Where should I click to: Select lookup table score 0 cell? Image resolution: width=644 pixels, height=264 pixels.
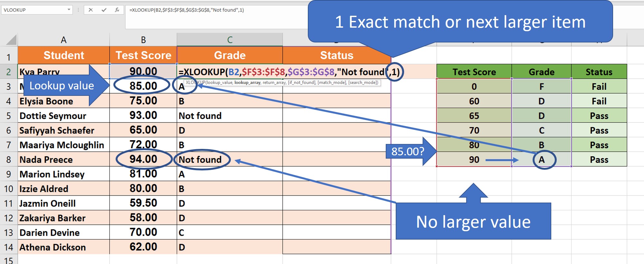point(474,86)
